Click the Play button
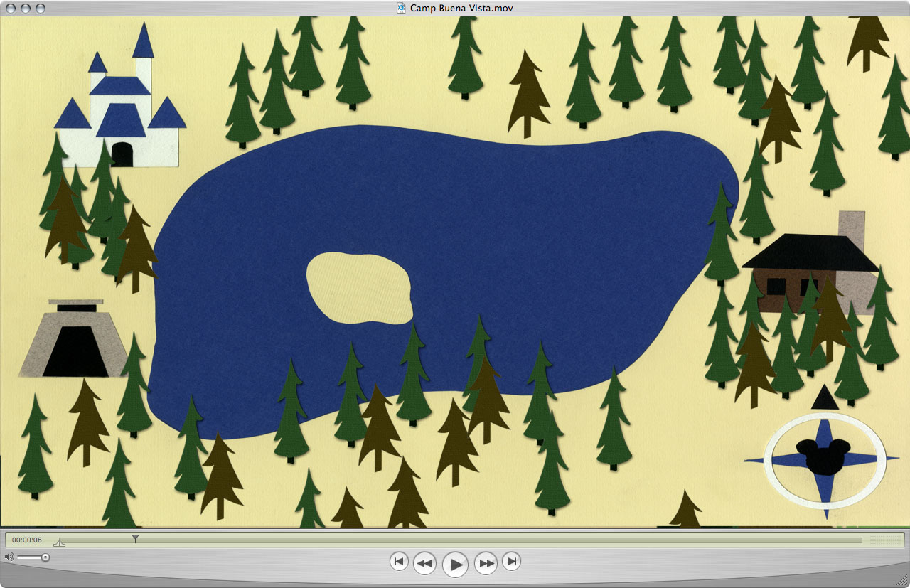 pos(455,565)
